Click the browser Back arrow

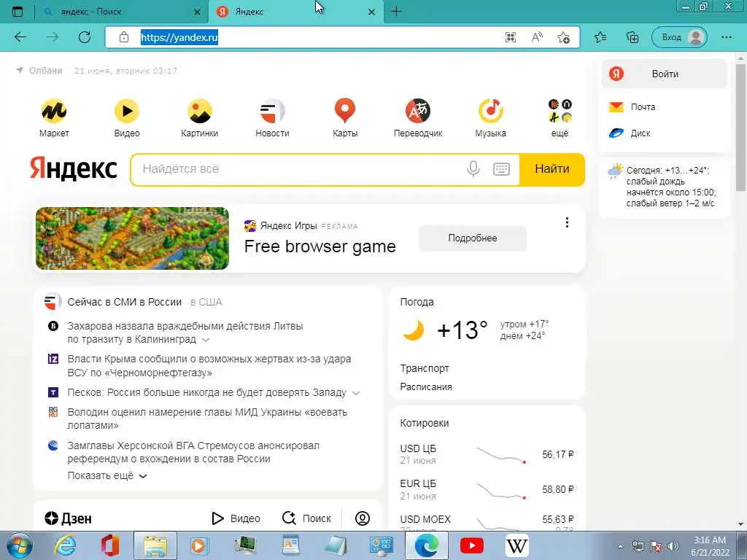coord(20,37)
